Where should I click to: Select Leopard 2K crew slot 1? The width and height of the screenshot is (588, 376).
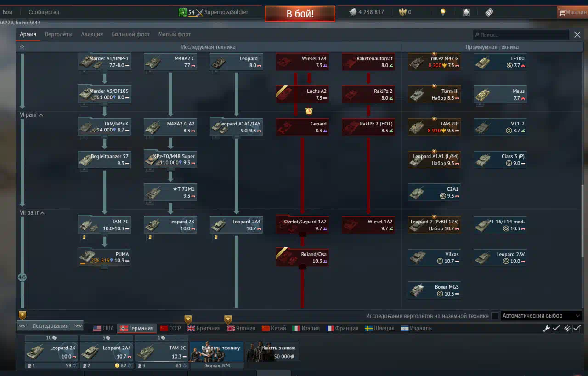51,352
